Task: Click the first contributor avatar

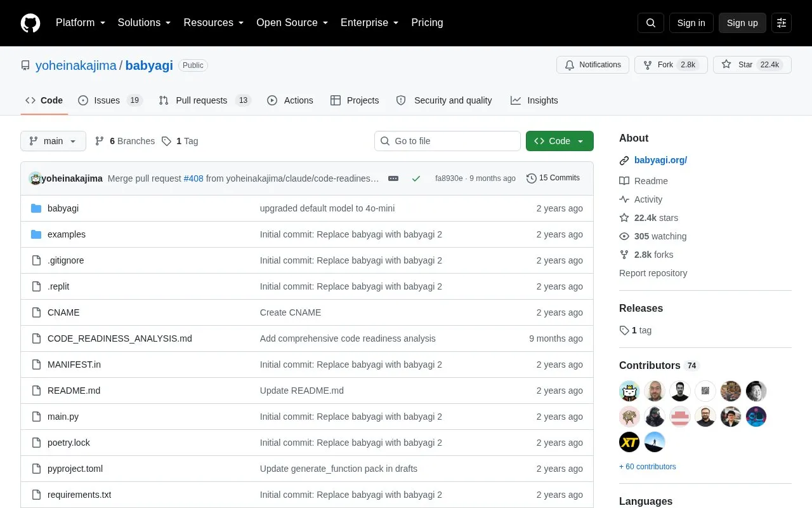Action: [629, 391]
